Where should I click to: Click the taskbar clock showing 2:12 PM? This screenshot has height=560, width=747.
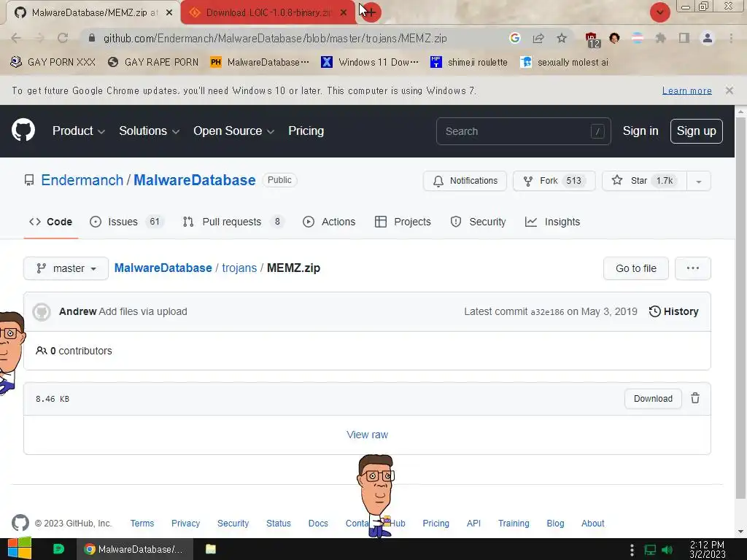pyautogui.click(x=707, y=550)
